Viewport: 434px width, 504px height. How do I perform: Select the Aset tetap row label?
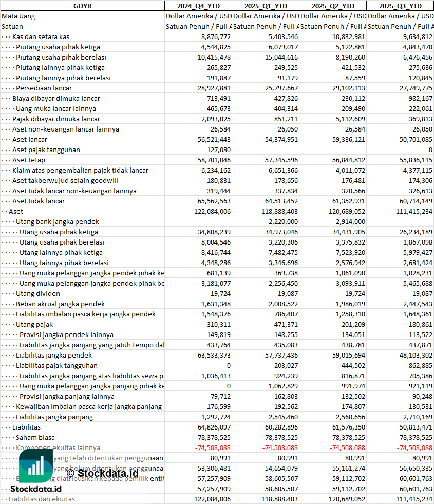coord(29,160)
